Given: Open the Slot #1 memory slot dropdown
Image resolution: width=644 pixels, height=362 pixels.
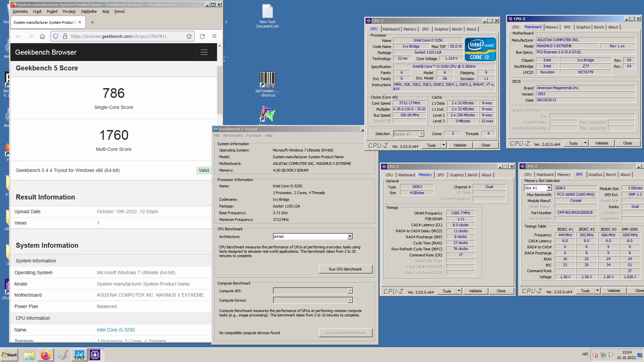Looking at the screenshot, I should pyautogui.click(x=549, y=188).
